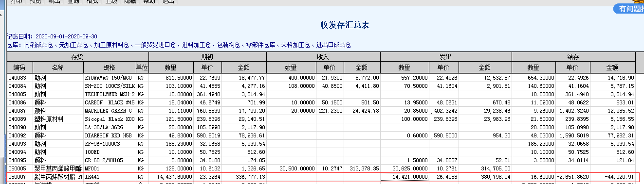Image resolution: width=644 pixels, height=184 pixels.
Task: Click spec cell KF-96-1000CS
Action: (110, 144)
